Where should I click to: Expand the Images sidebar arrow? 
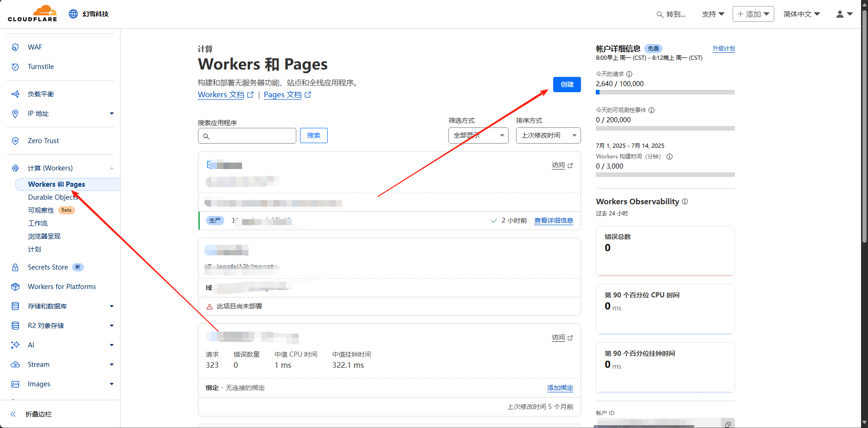tap(111, 384)
